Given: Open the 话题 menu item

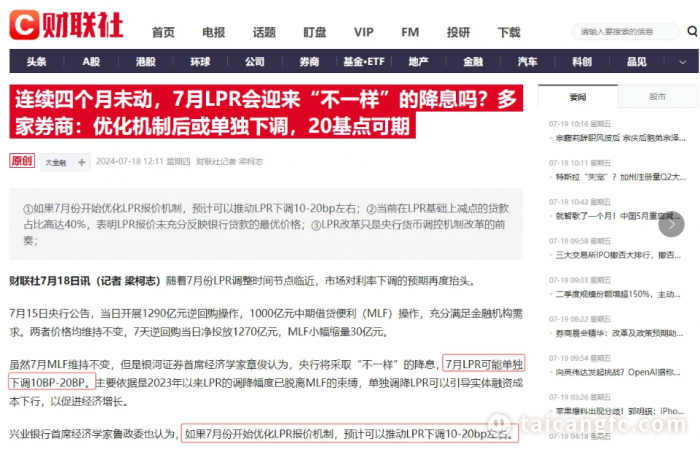Looking at the screenshot, I should [x=264, y=32].
